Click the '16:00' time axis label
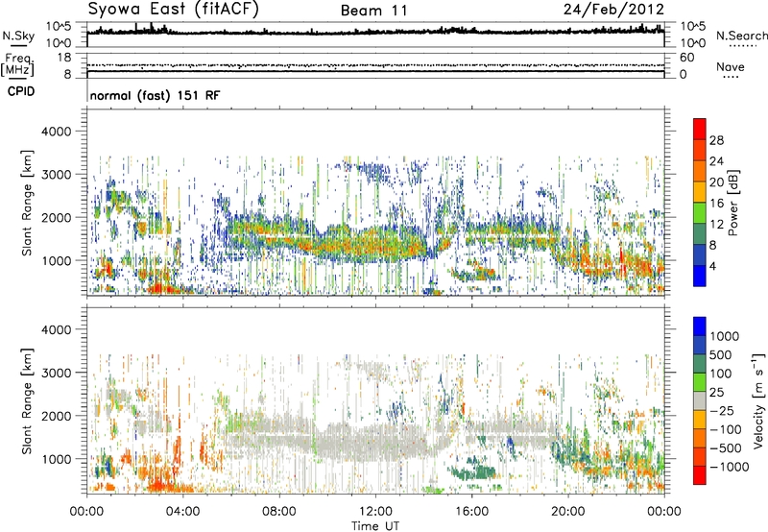 point(471,512)
